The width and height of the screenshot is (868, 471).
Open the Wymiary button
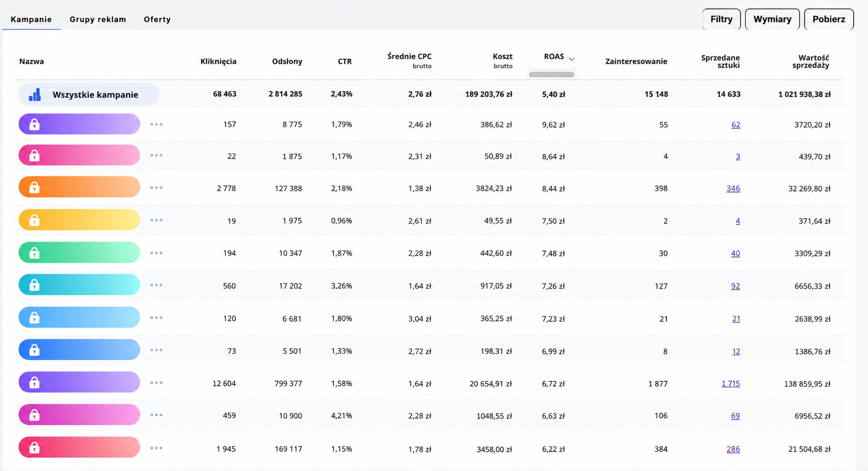[x=772, y=19]
